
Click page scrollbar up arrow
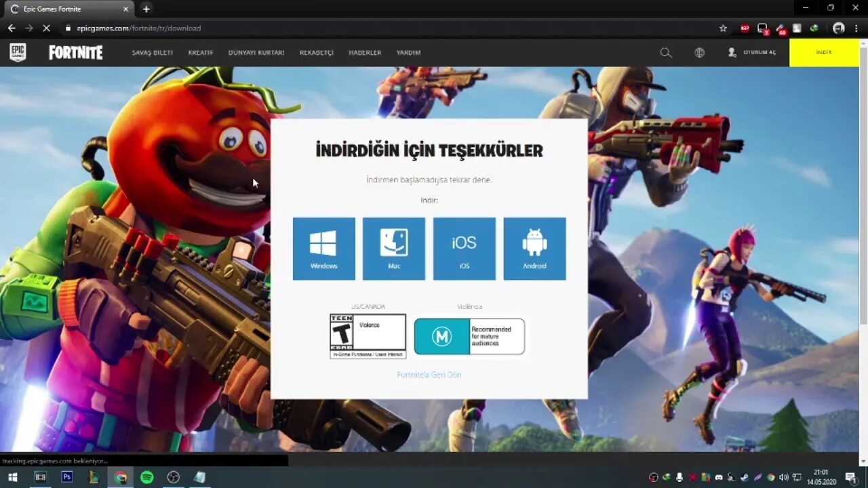[x=864, y=43]
